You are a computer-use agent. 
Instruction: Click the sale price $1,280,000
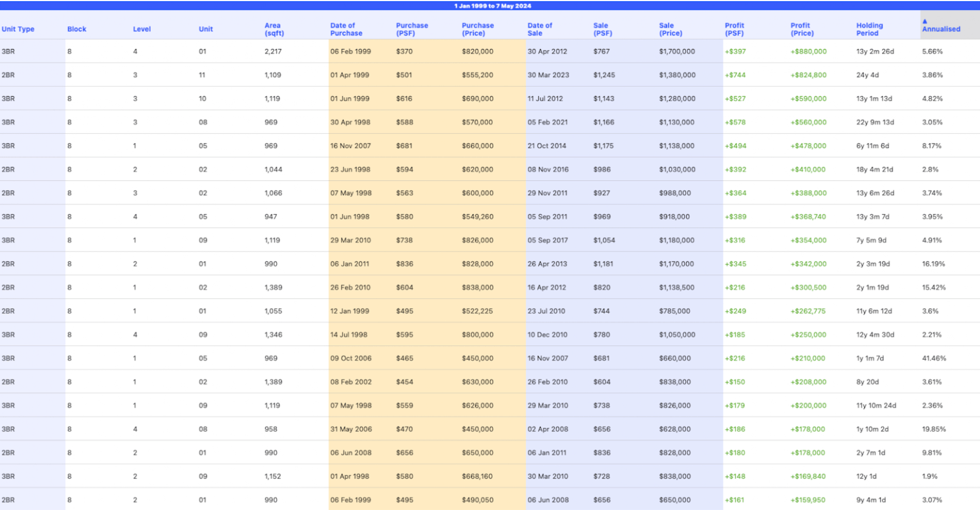coord(677,99)
